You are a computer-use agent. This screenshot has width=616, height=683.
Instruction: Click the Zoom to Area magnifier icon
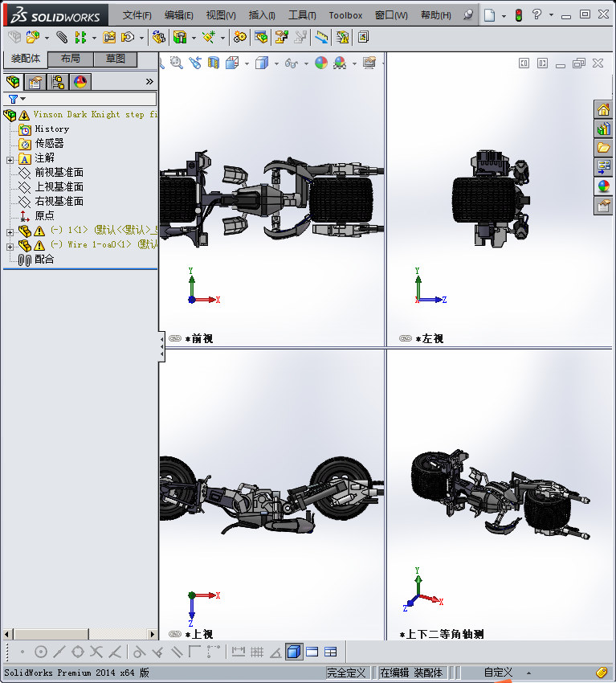point(177,63)
